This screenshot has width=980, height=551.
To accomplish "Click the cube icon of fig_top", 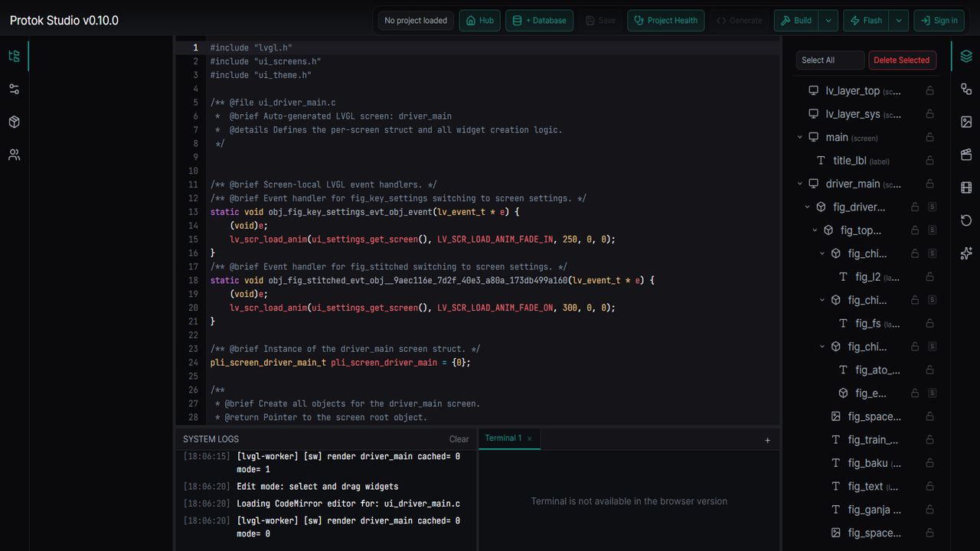I will pyautogui.click(x=828, y=230).
